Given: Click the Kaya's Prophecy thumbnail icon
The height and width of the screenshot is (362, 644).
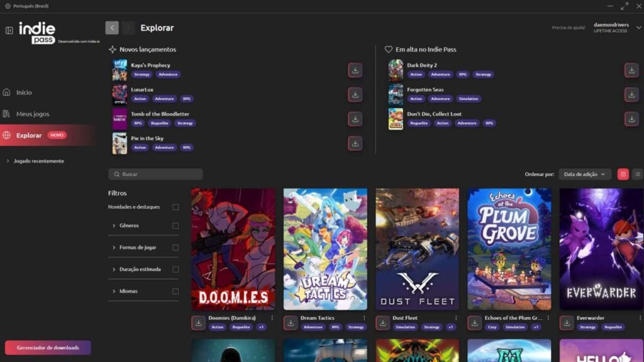Looking at the screenshot, I should click(x=119, y=70).
